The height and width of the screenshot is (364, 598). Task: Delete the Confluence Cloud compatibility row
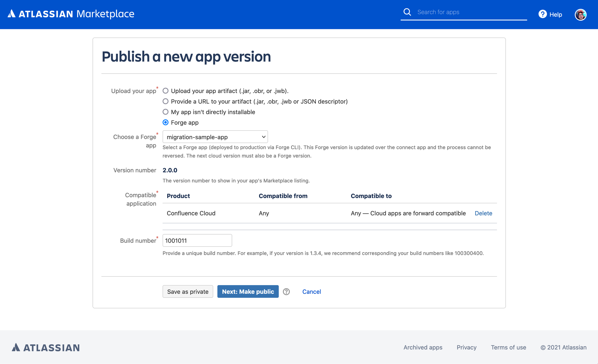[x=483, y=213]
